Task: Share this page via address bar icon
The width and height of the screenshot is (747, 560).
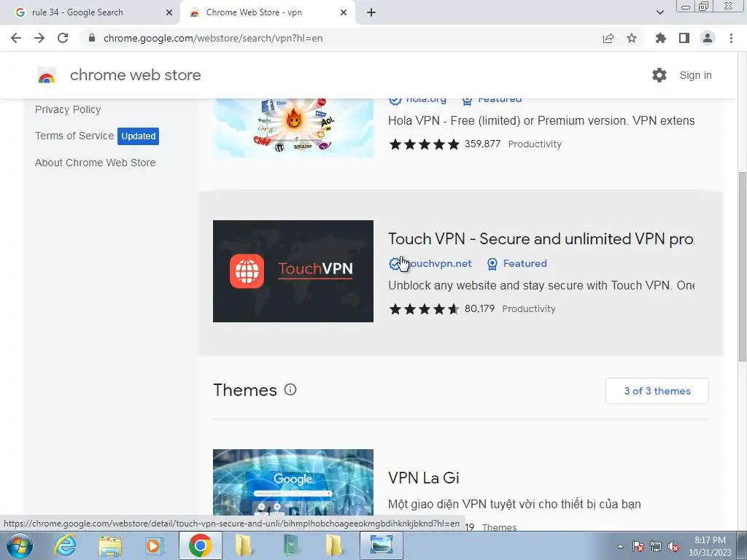Action: click(608, 38)
